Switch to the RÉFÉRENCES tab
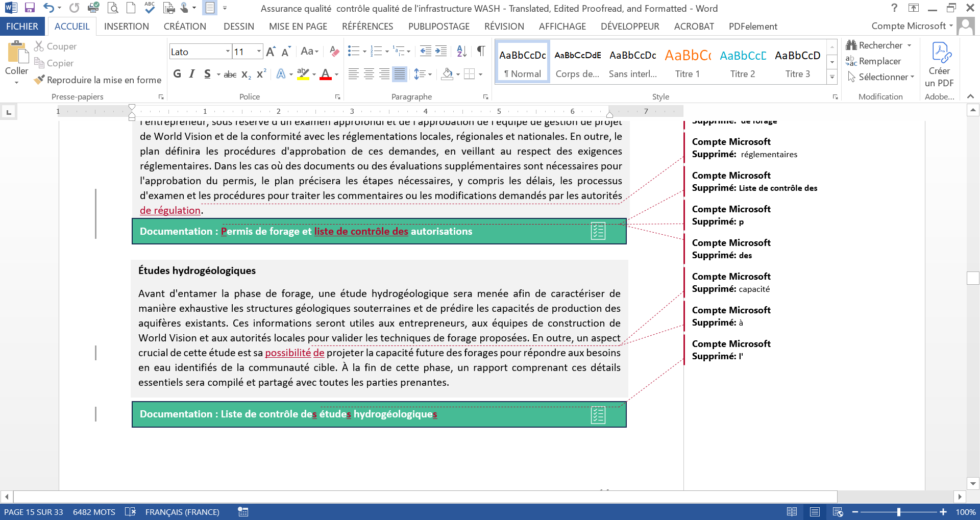This screenshot has width=980, height=520. pyautogui.click(x=367, y=26)
